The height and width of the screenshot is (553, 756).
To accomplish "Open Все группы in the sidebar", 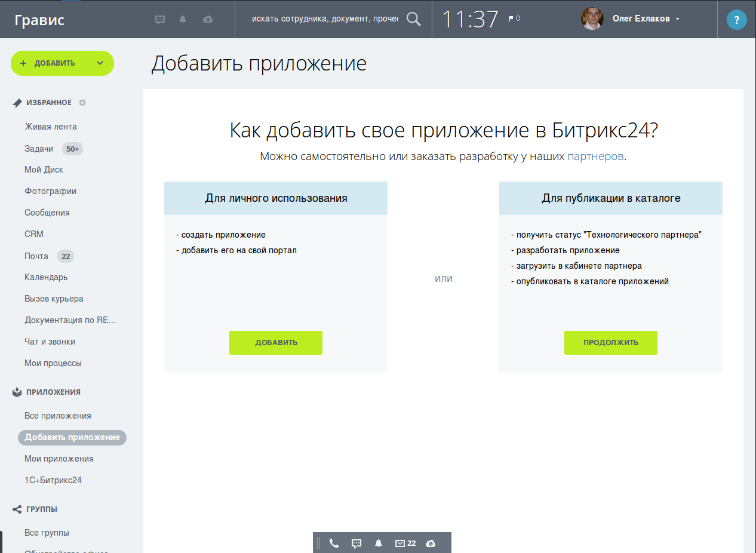I will click(x=47, y=533).
